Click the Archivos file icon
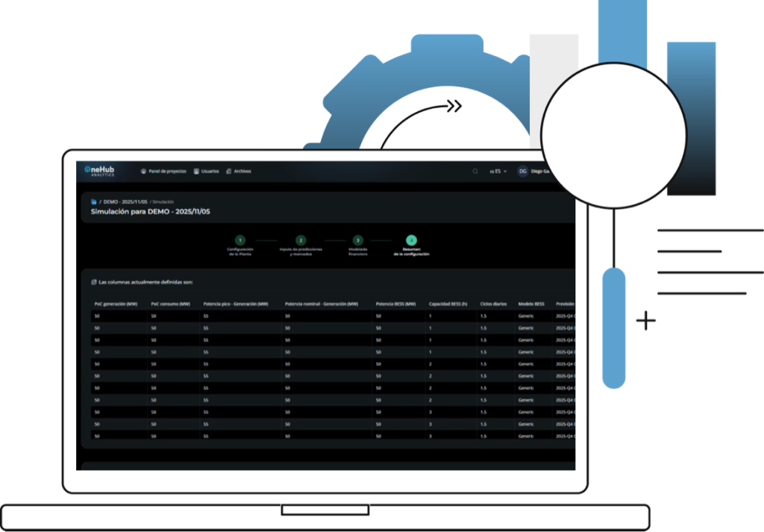The height and width of the screenshot is (532, 764). point(229,171)
